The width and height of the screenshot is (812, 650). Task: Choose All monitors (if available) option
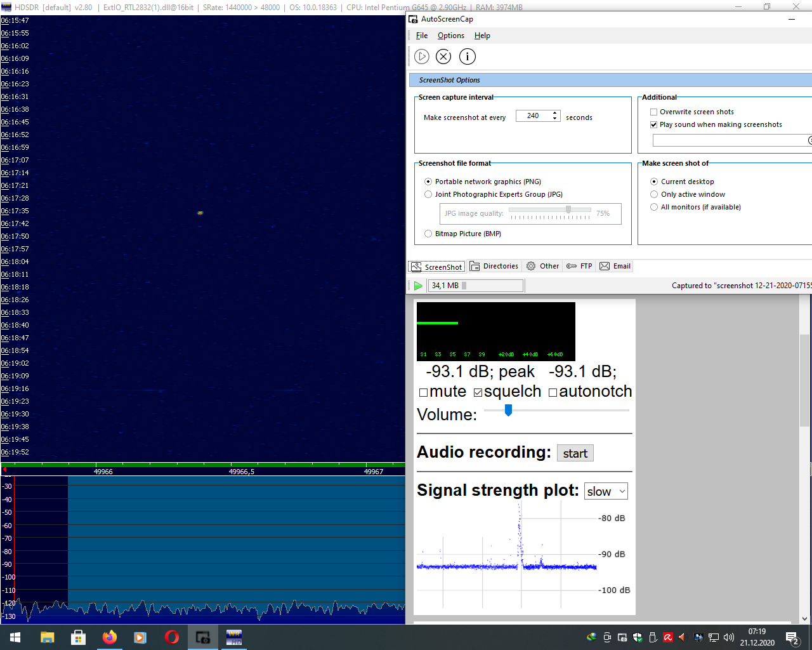pyautogui.click(x=654, y=207)
